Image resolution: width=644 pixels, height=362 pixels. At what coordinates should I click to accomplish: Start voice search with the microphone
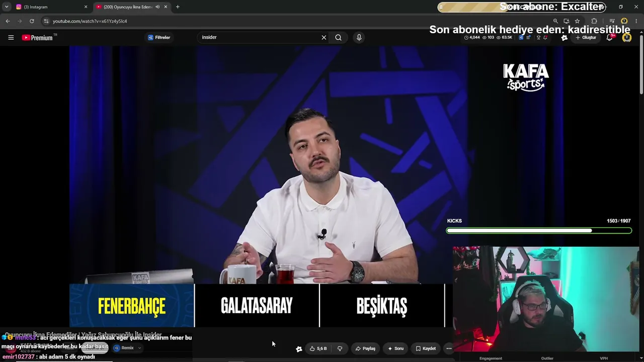pyautogui.click(x=359, y=37)
